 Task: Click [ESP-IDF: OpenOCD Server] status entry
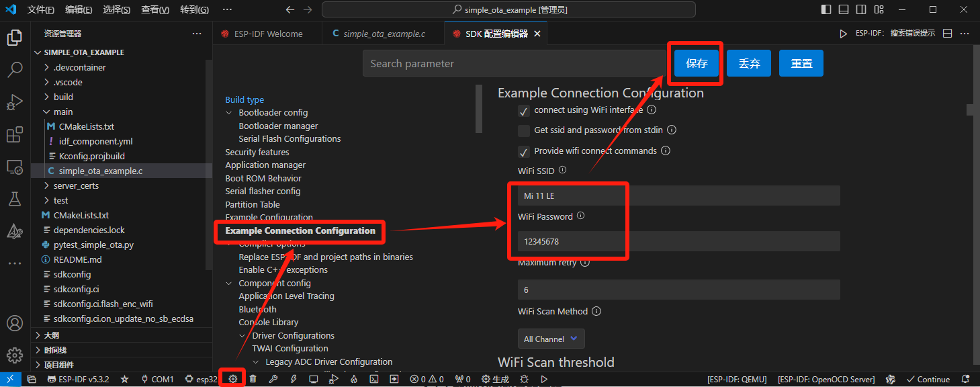[825, 379]
